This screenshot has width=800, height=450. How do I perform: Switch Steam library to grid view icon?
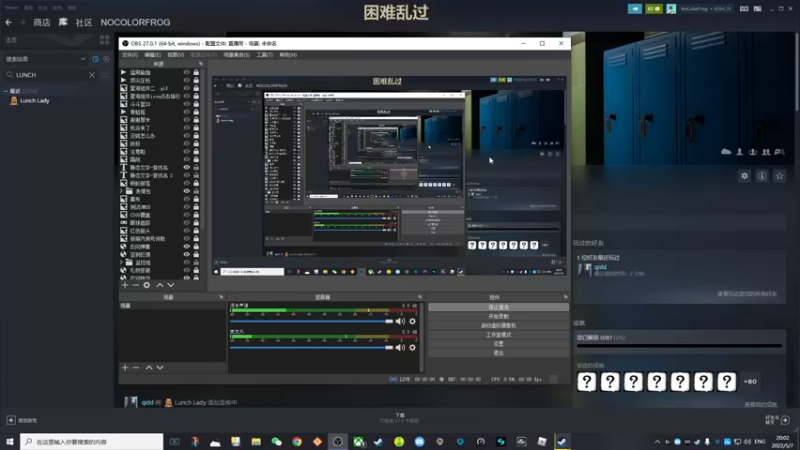[x=105, y=40]
